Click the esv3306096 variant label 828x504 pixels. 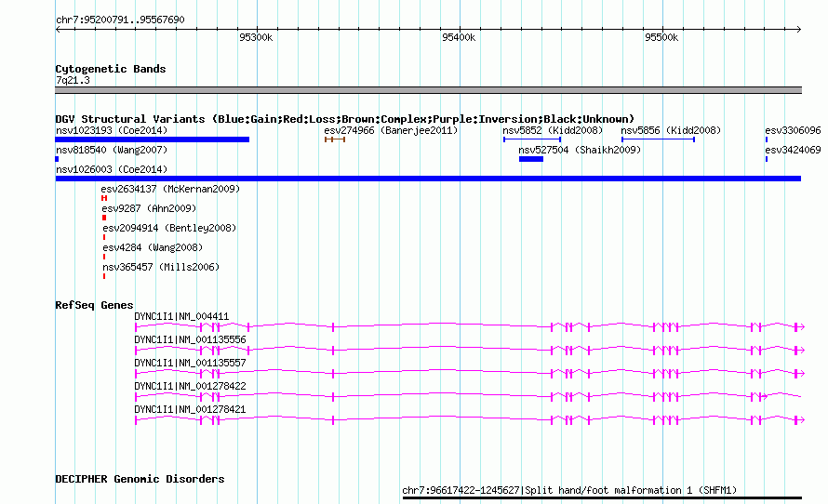793,130
